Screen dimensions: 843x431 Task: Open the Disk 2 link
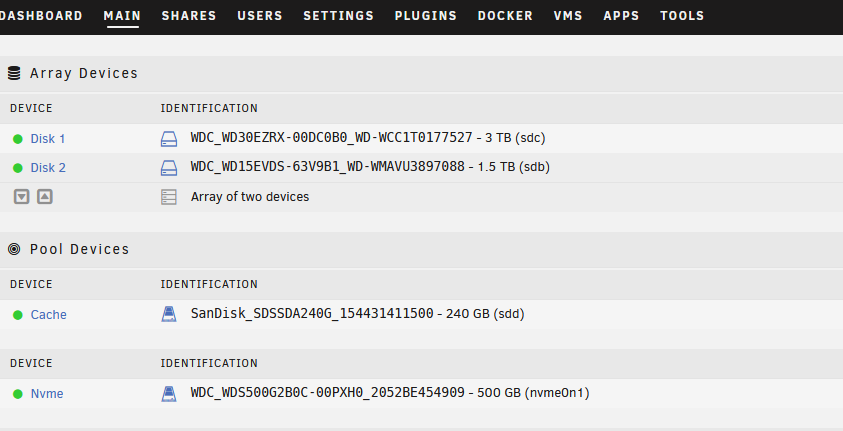click(x=48, y=168)
